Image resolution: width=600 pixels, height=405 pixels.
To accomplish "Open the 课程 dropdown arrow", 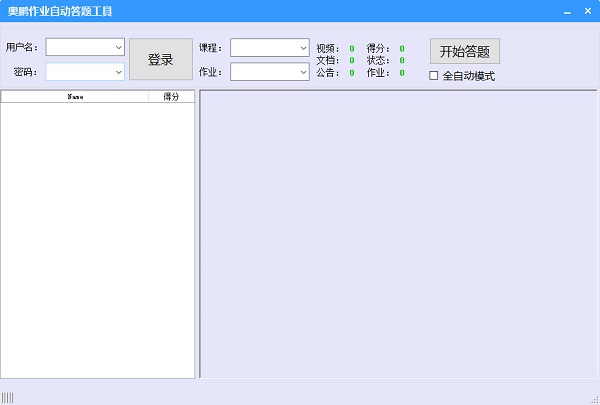I will pyautogui.click(x=303, y=47).
